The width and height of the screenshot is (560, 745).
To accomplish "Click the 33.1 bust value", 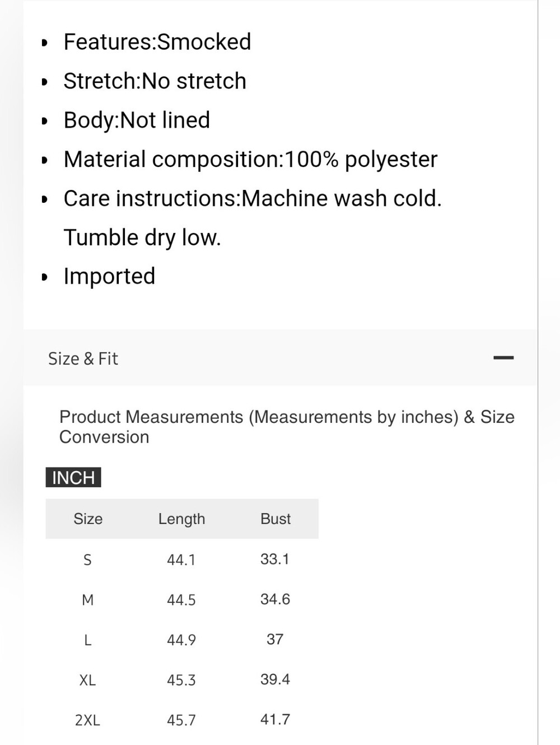I will [275, 559].
